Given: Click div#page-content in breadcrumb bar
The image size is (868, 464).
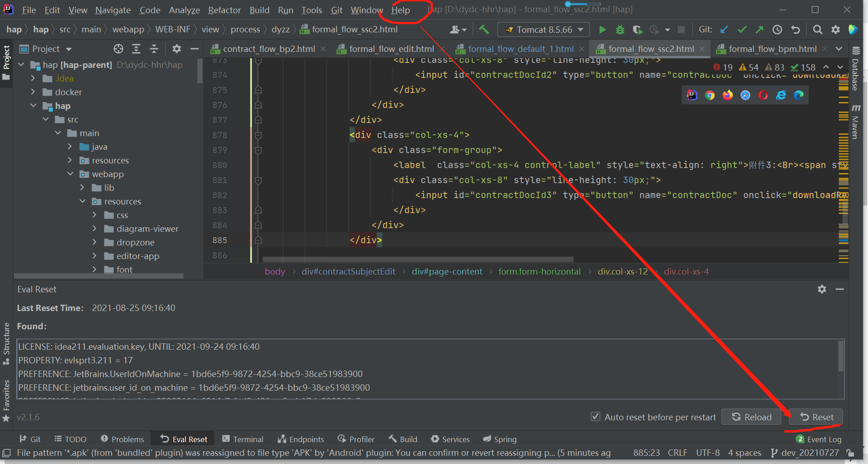Looking at the screenshot, I should 447,271.
